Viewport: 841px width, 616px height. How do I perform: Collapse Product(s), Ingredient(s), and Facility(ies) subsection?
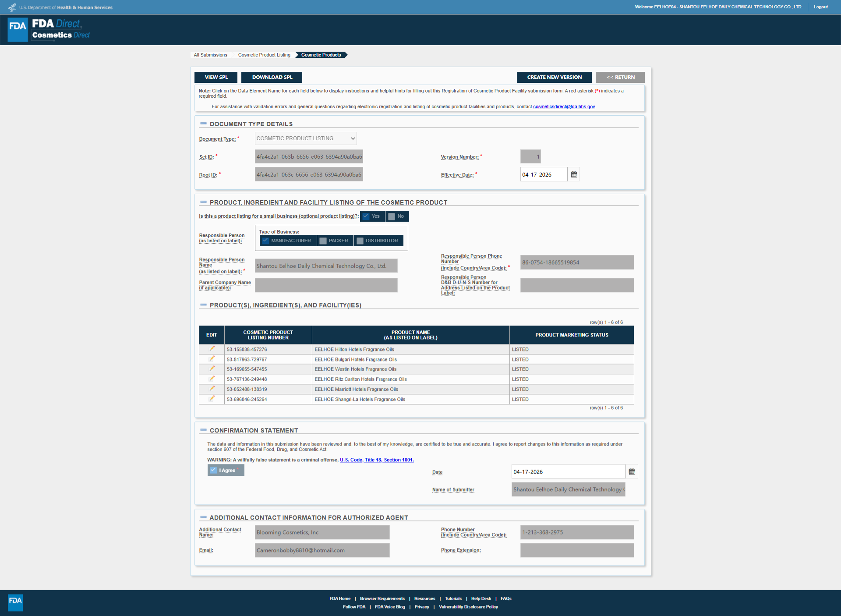point(203,304)
